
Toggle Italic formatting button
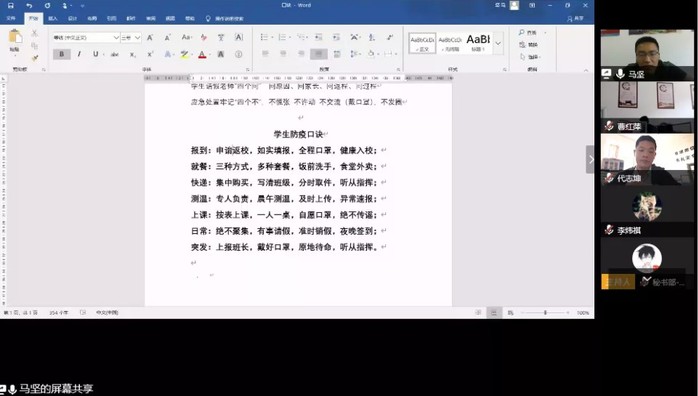(79, 54)
